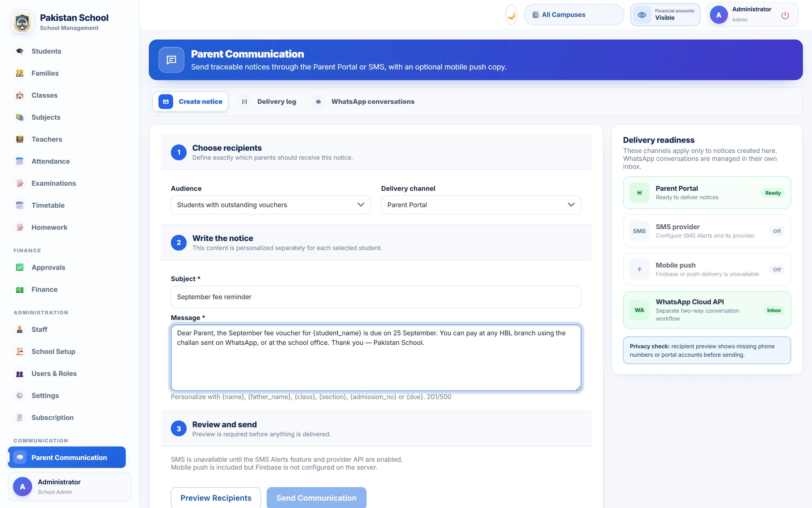Switch to the Delivery log tab
812x508 pixels.
pyautogui.click(x=267, y=102)
